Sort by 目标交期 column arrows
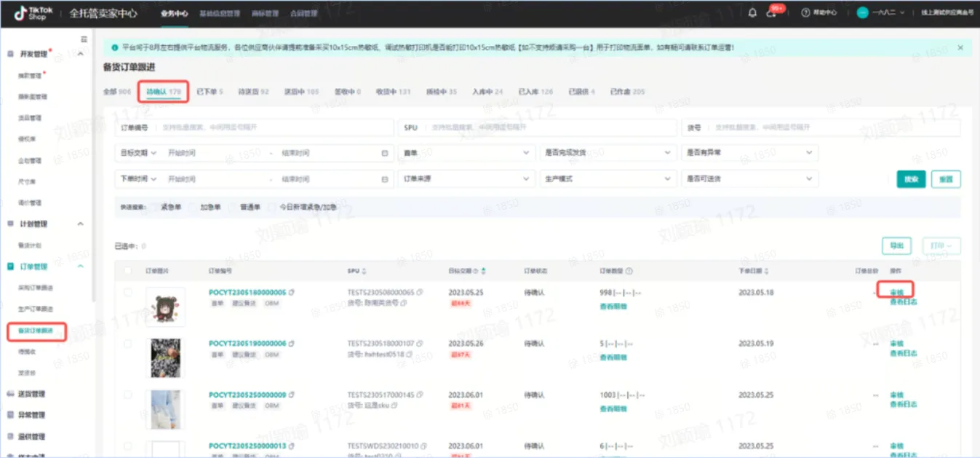Screen dimensions: 980x458 pyautogui.click(x=484, y=271)
